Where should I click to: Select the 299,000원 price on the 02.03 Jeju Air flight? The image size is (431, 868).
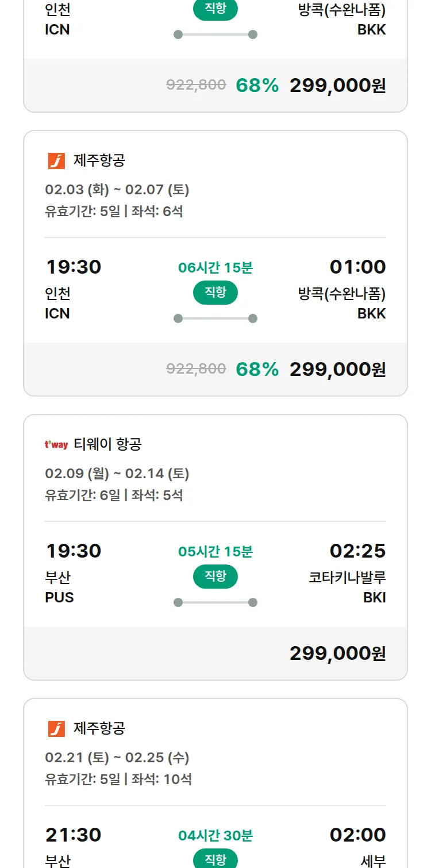337,370
